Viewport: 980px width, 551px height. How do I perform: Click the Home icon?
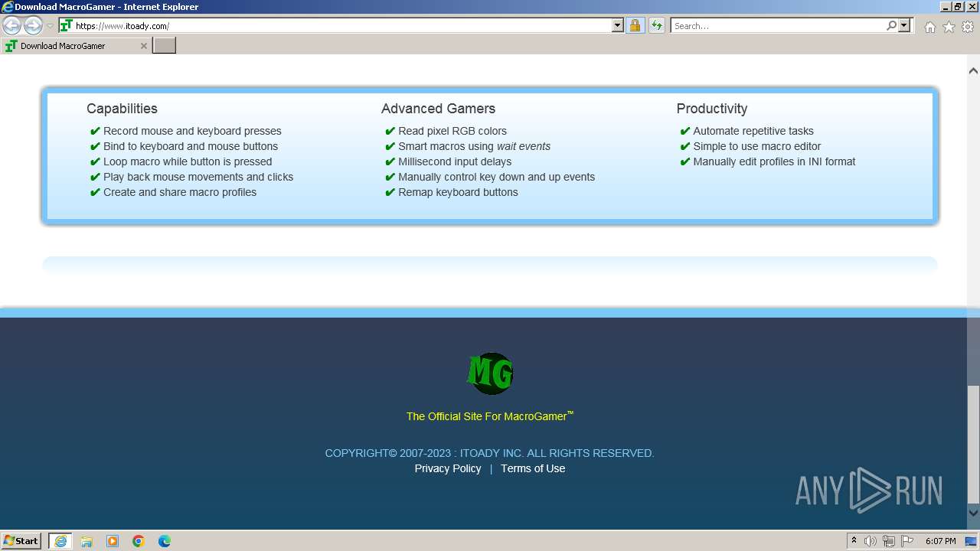[x=929, y=27]
